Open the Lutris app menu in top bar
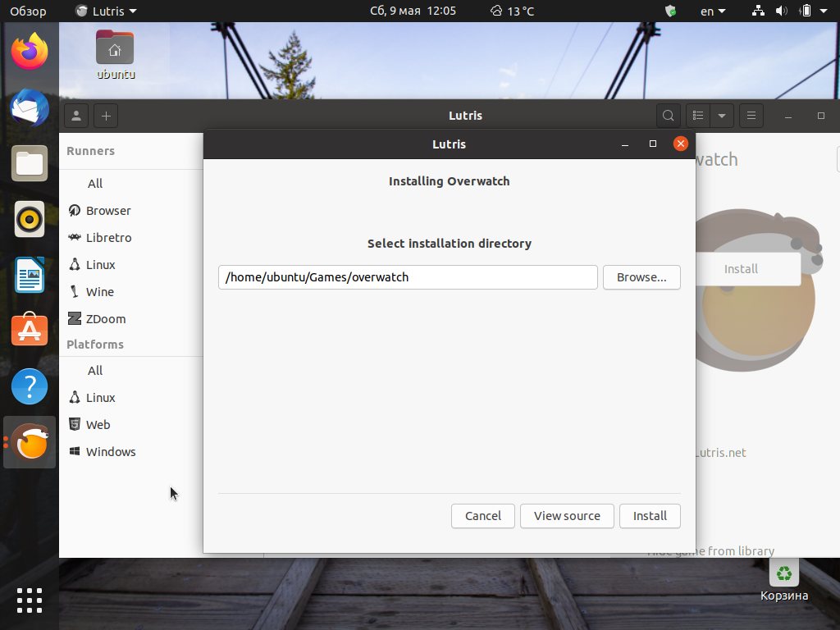Screen dimensions: 840x630 click(x=106, y=11)
